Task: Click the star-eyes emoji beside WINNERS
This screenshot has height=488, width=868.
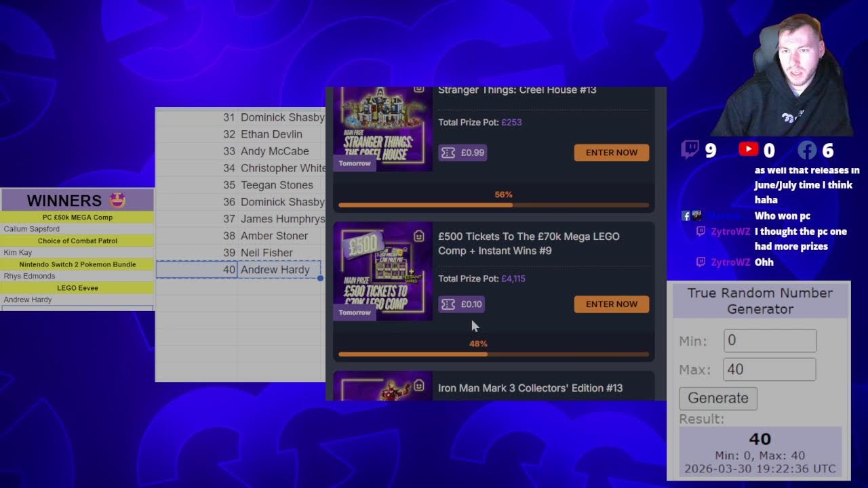Action: [117, 200]
